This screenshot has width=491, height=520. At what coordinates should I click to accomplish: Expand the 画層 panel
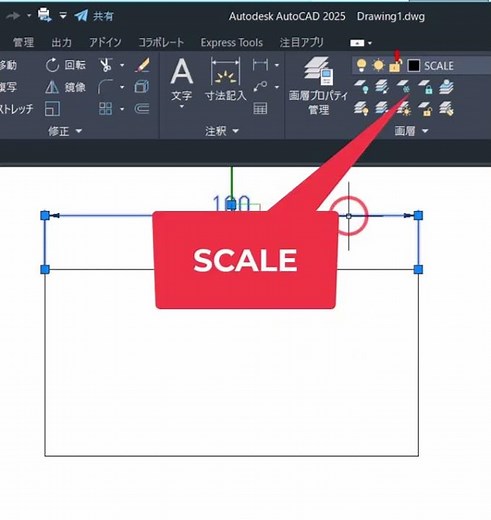411,131
